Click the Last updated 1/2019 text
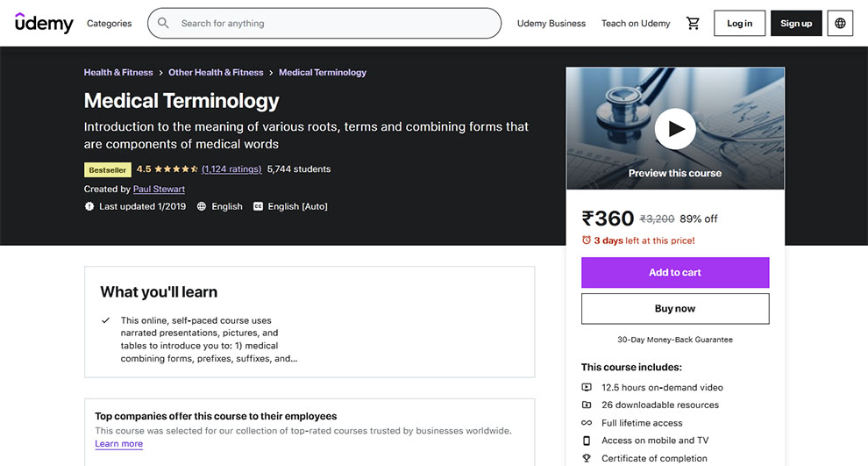 click(143, 206)
